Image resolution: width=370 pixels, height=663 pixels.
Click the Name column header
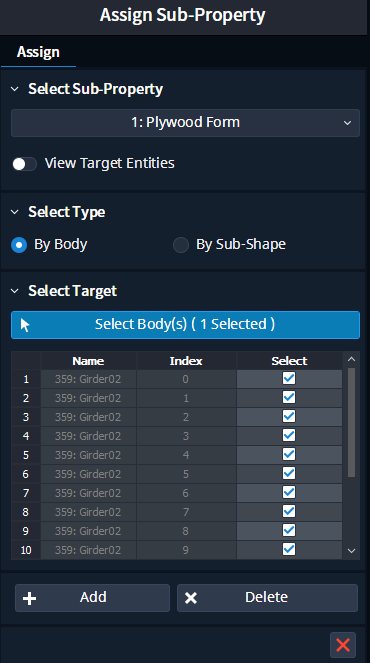point(88,361)
